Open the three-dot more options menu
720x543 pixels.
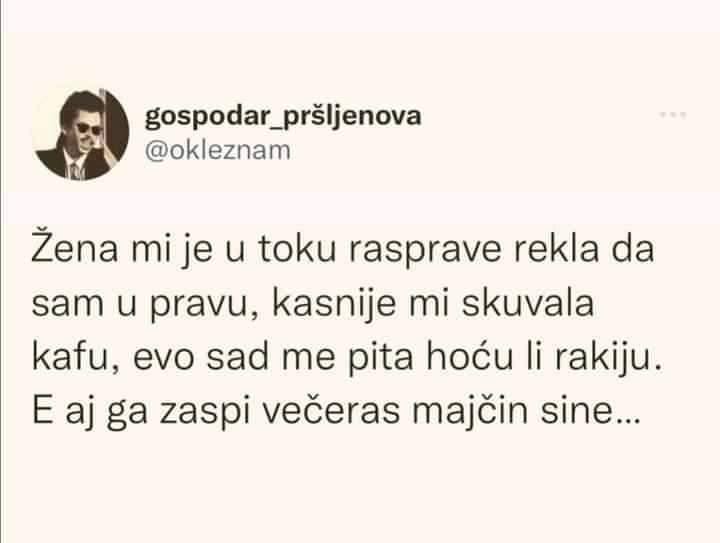click(x=673, y=115)
